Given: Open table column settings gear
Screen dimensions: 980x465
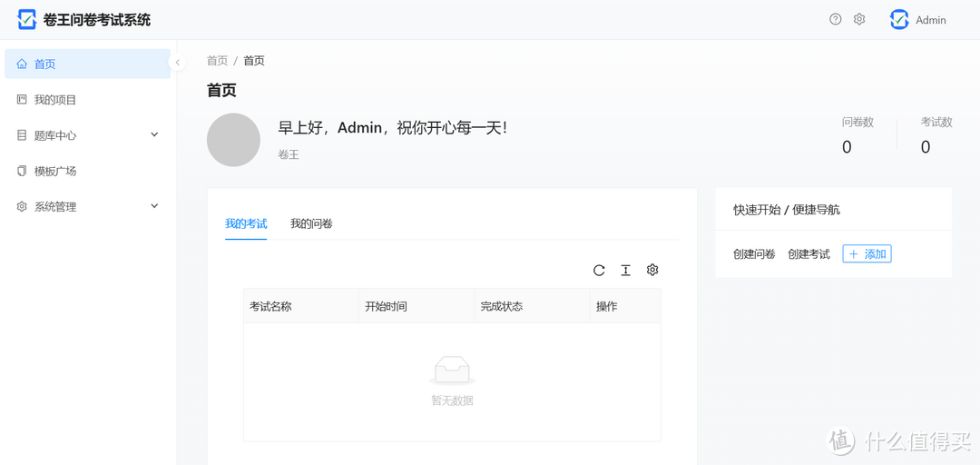Looking at the screenshot, I should 652,270.
